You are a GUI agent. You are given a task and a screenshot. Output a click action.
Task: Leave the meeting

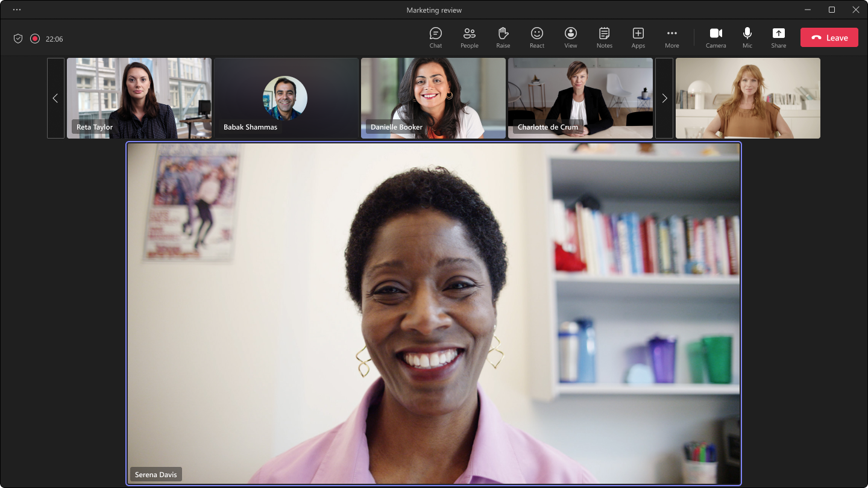(829, 37)
